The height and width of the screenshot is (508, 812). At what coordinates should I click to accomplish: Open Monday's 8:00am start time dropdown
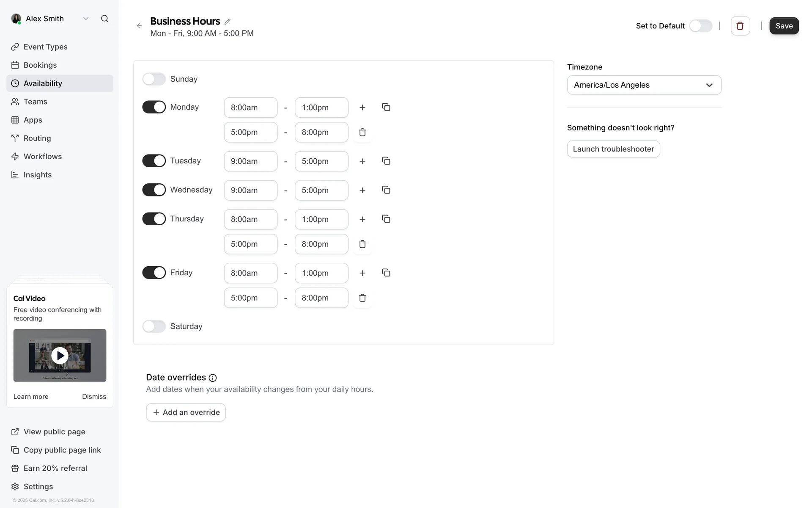pos(250,108)
